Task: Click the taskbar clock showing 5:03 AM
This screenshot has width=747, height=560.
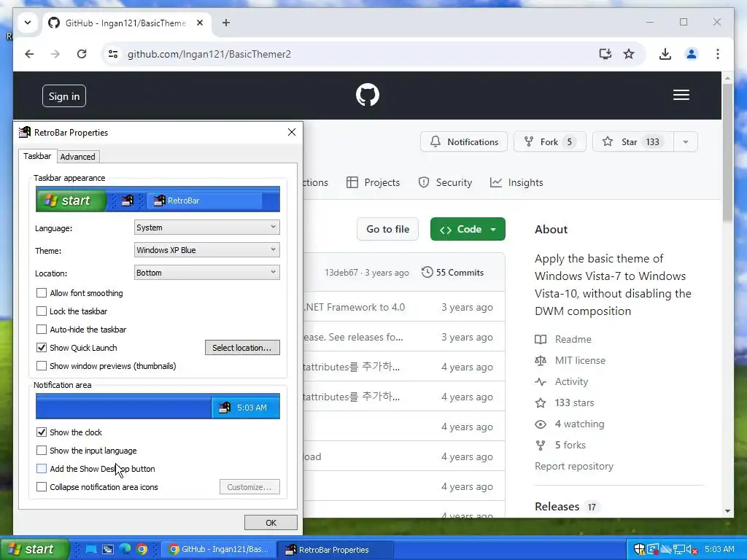Action: point(719,549)
